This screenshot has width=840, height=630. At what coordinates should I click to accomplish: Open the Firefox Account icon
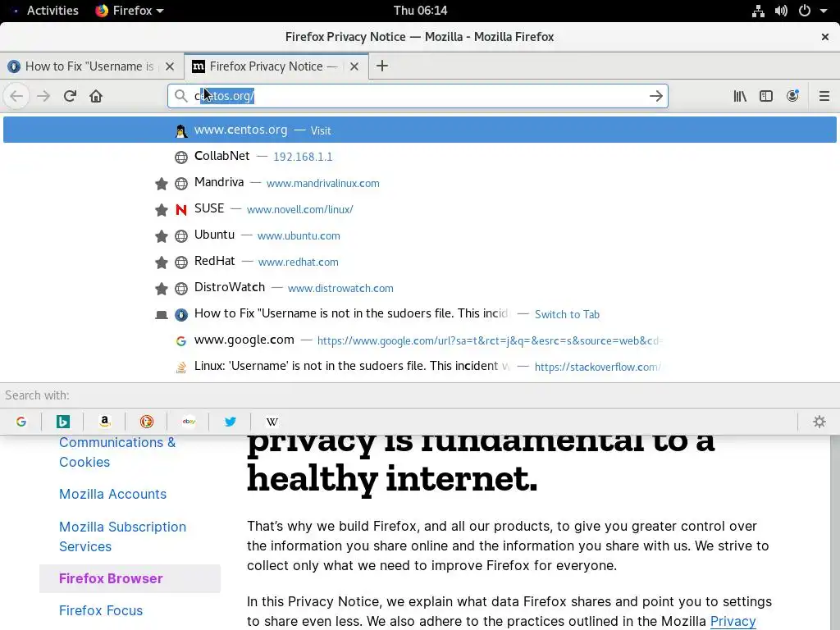click(792, 97)
